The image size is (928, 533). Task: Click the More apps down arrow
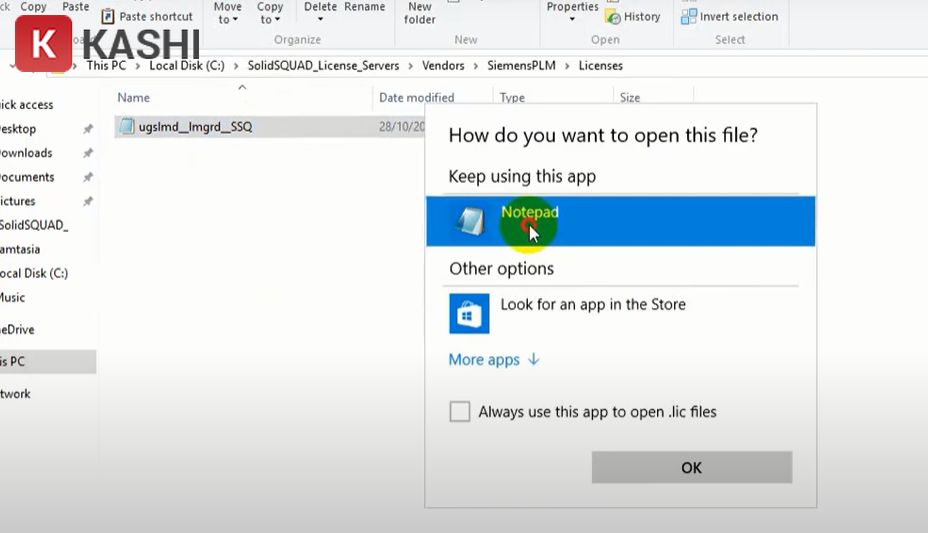click(x=534, y=359)
